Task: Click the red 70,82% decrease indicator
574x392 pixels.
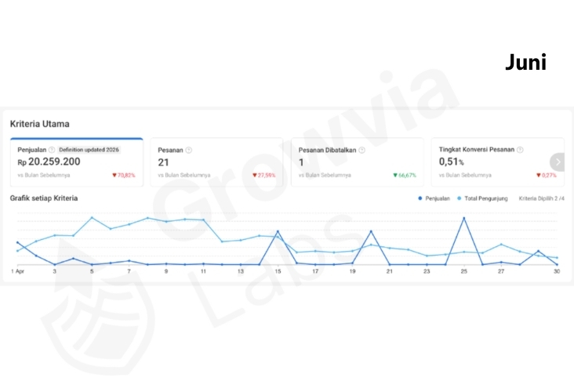Action: click(x=124, y=176)
